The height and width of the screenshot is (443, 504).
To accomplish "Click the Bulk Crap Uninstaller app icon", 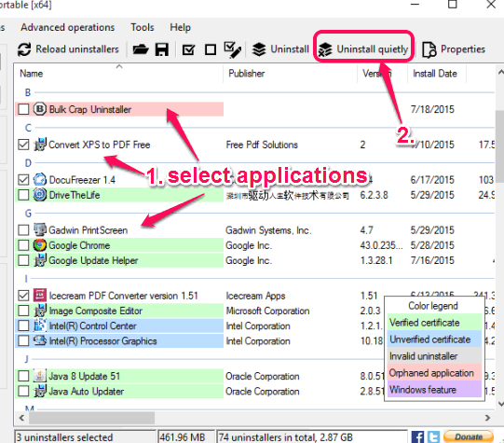I will pos(40,109).
